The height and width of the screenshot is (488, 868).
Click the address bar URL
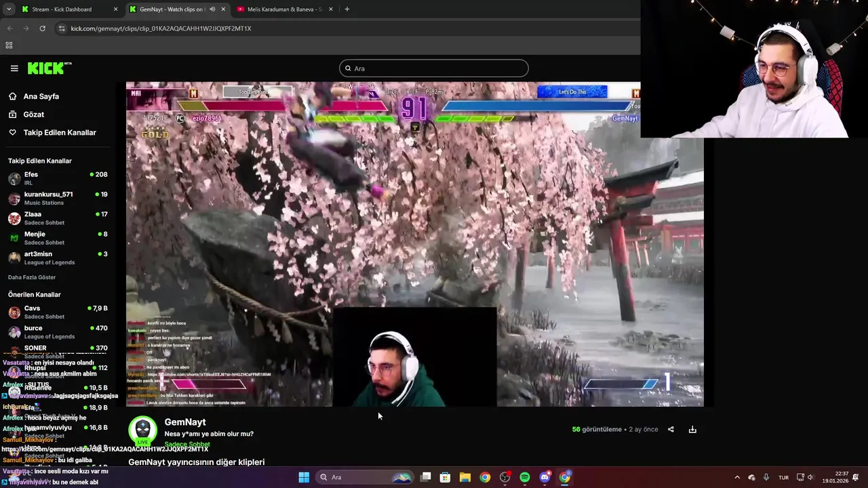(161, 28)
